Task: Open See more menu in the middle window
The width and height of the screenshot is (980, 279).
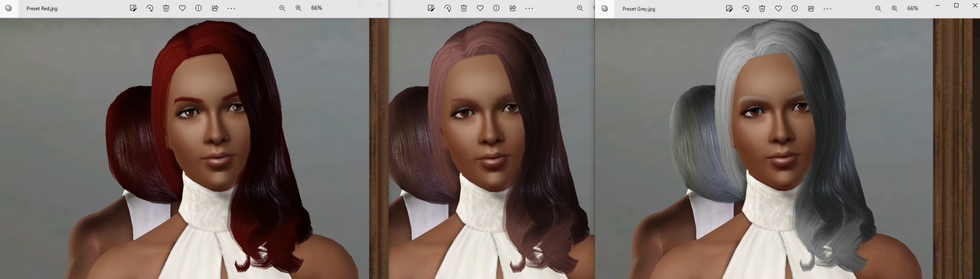Action: tap(529, 8)
